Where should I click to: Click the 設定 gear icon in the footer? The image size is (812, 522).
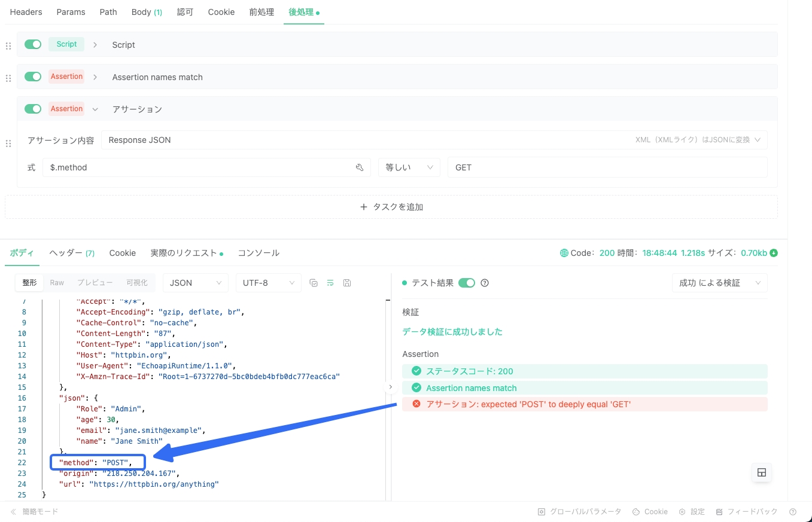[682, 512]
